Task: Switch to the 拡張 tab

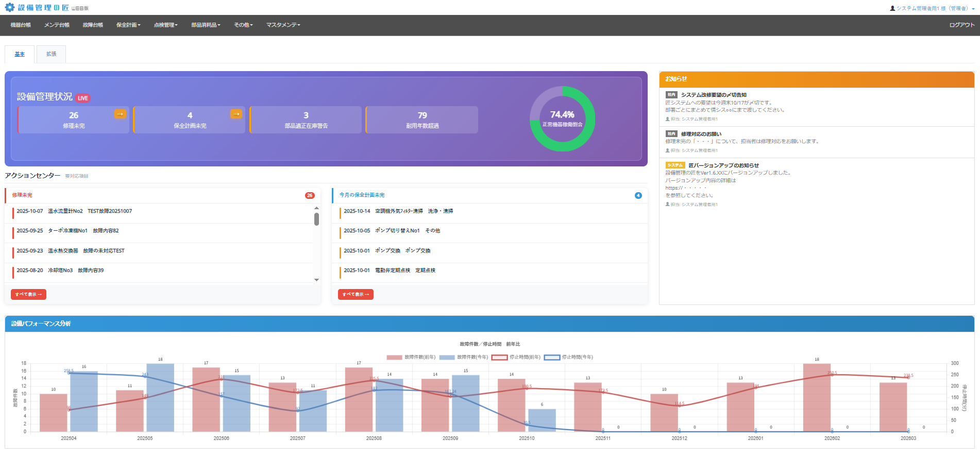Action: pos(51,54)
